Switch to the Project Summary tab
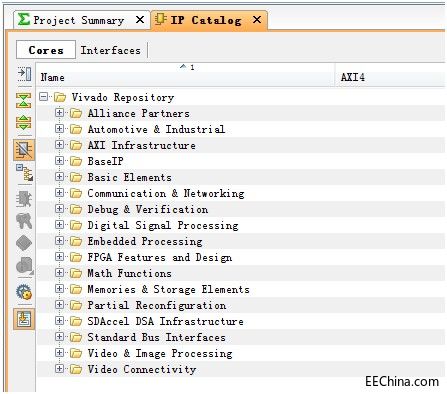The image size is (447, 394). pos(81,20)
